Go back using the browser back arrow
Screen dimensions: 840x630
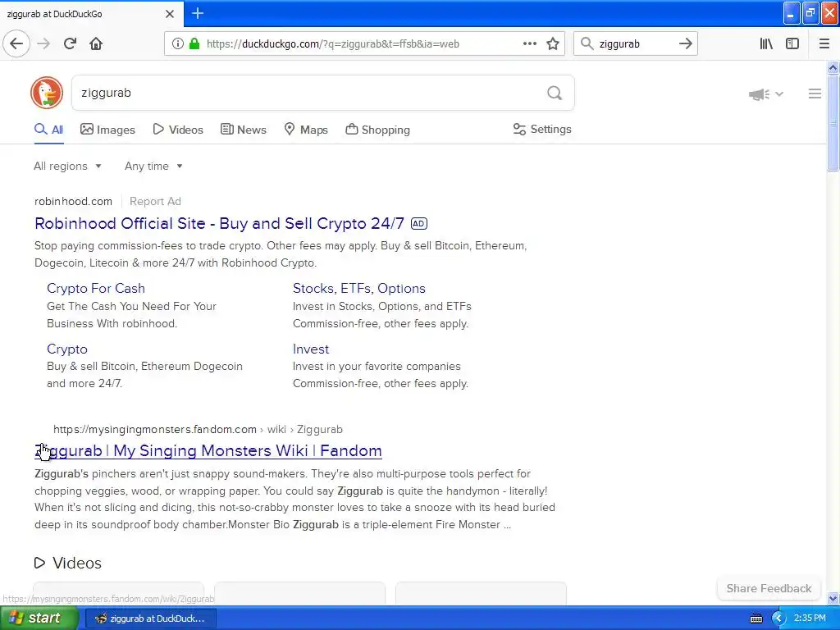coord(16,43)
